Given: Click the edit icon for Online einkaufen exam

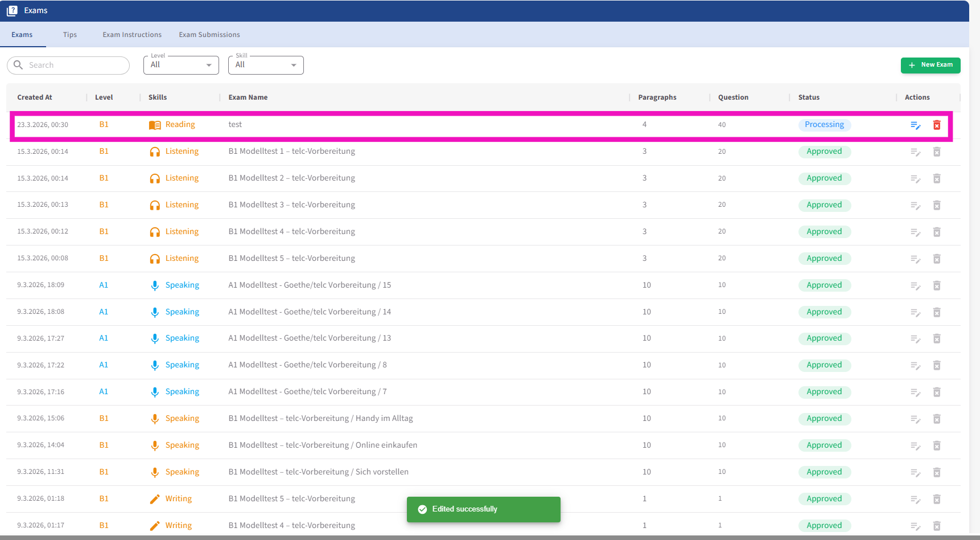Looking at the screenshot, I should (x=915, y=446).
